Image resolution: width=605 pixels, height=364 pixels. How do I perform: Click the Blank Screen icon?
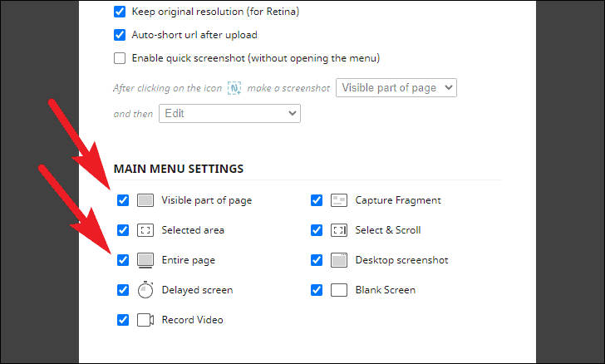(x=339, y=290)
